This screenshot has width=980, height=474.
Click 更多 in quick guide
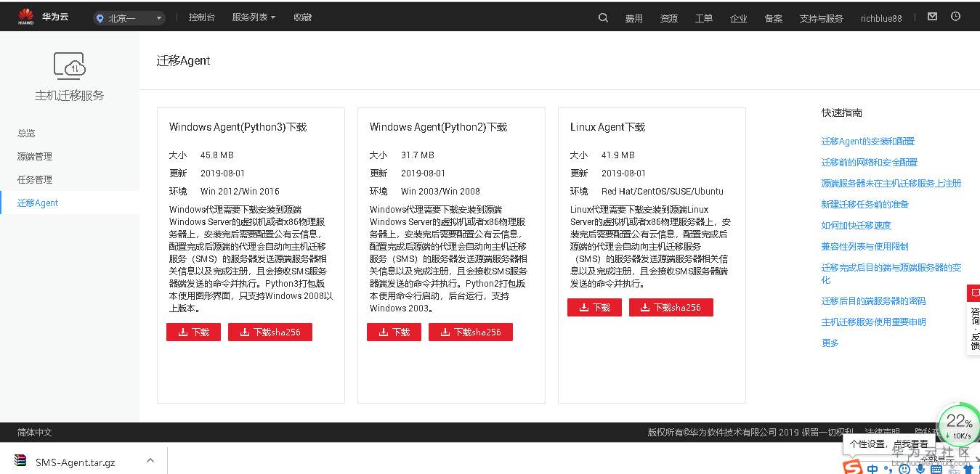point(830,343)
